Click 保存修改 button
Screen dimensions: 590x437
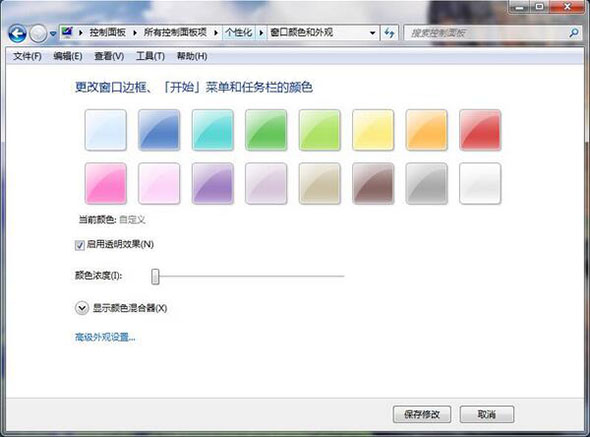pos(422,414)
